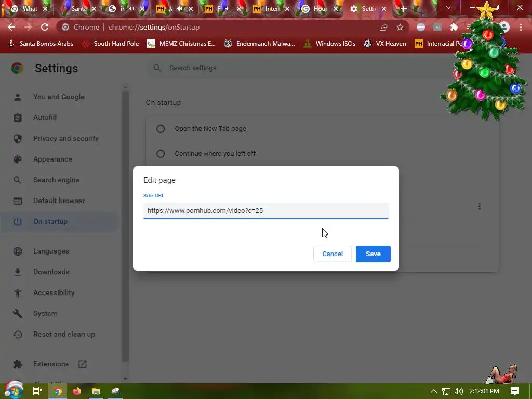The image size is (532, 399).
Task: Open Autofill settings section
Action: pos(45,117)
